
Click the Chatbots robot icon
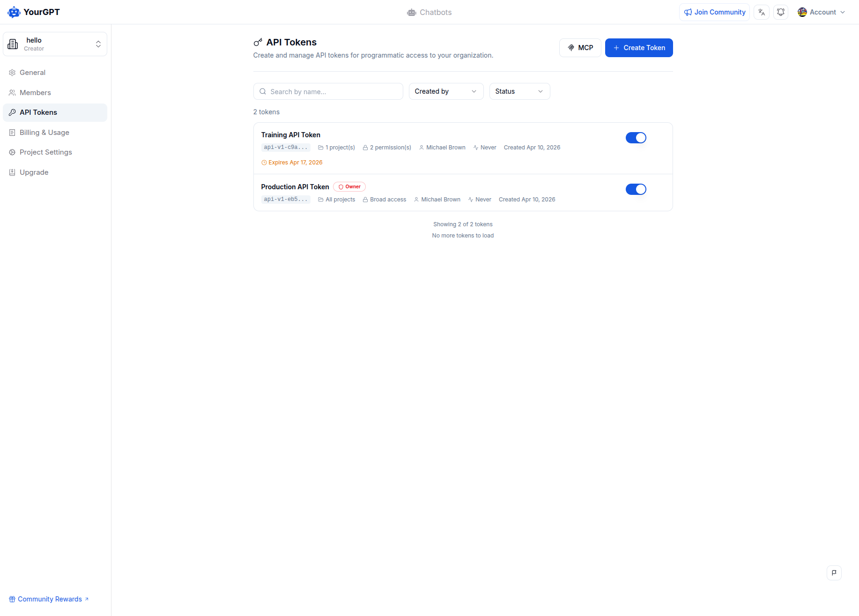tap(412, 12)
